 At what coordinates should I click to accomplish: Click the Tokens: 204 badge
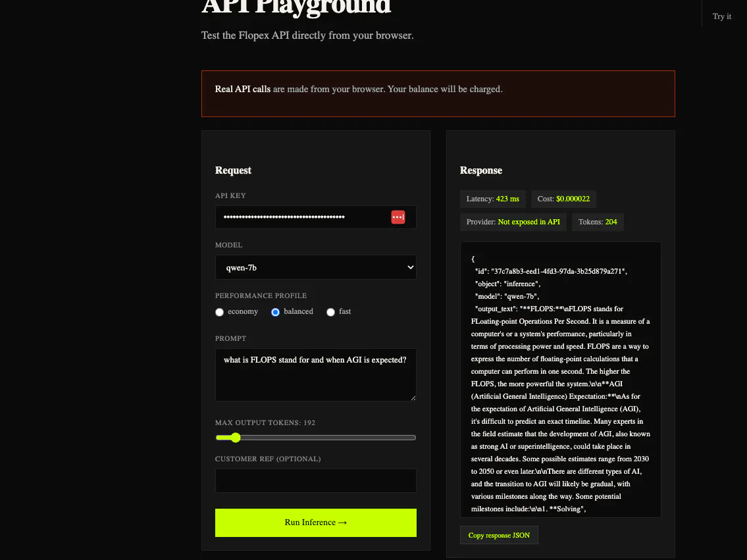pyautogui.click(x=598, y=222)
